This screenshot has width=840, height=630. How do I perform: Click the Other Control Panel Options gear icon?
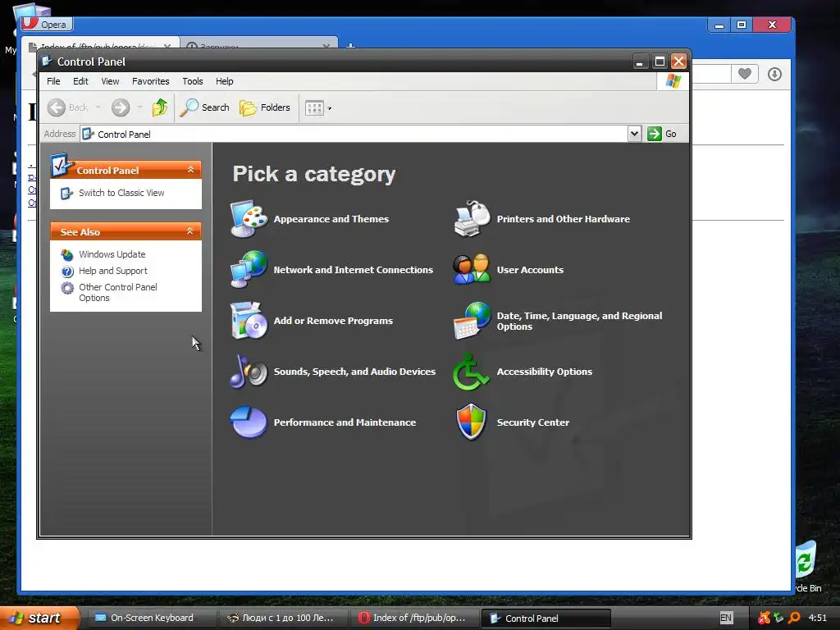click(x=67, y=288)
